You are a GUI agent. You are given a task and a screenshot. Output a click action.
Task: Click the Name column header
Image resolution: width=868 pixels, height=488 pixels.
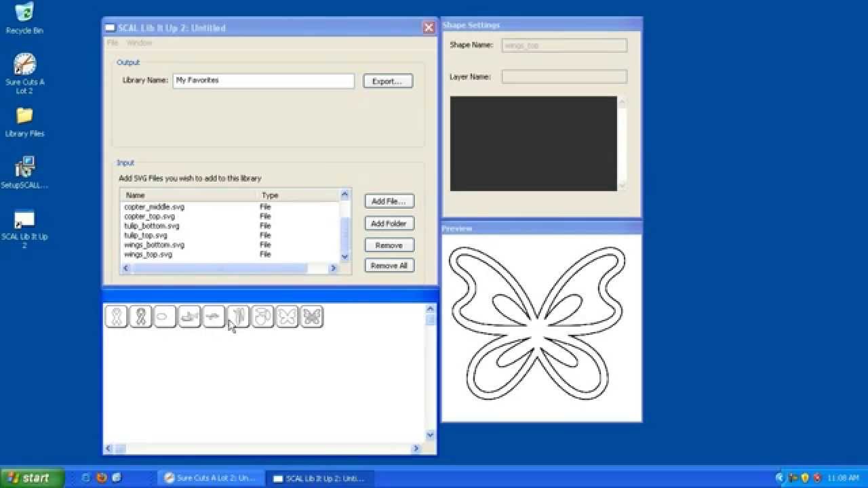click(x=189, y=195)
